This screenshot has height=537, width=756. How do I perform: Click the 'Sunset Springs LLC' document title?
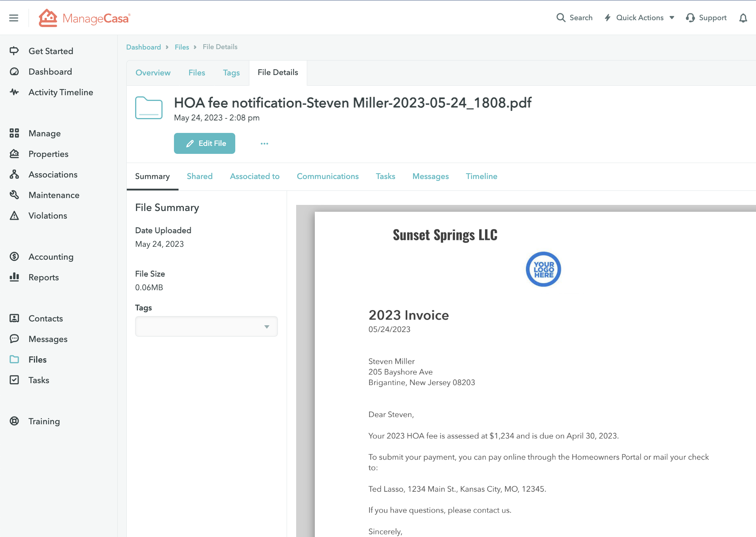coord(445,235)
